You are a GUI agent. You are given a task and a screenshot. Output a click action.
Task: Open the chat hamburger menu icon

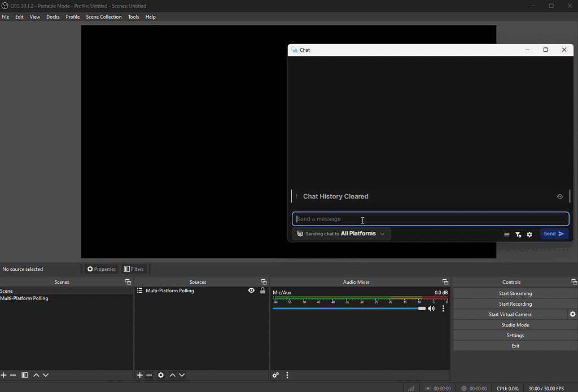(506, 234)
